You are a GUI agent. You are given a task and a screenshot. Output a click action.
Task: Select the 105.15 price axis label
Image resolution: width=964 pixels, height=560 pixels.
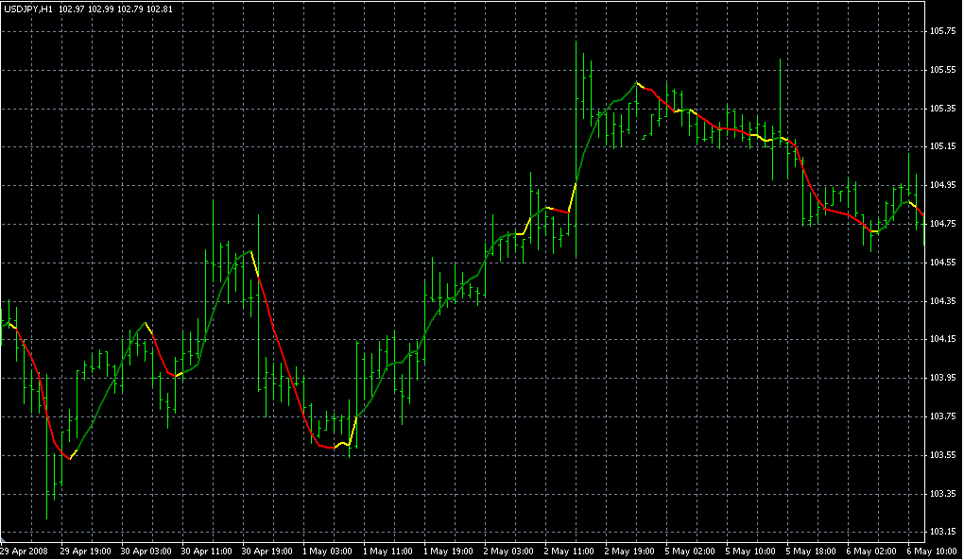coord(942,146)
